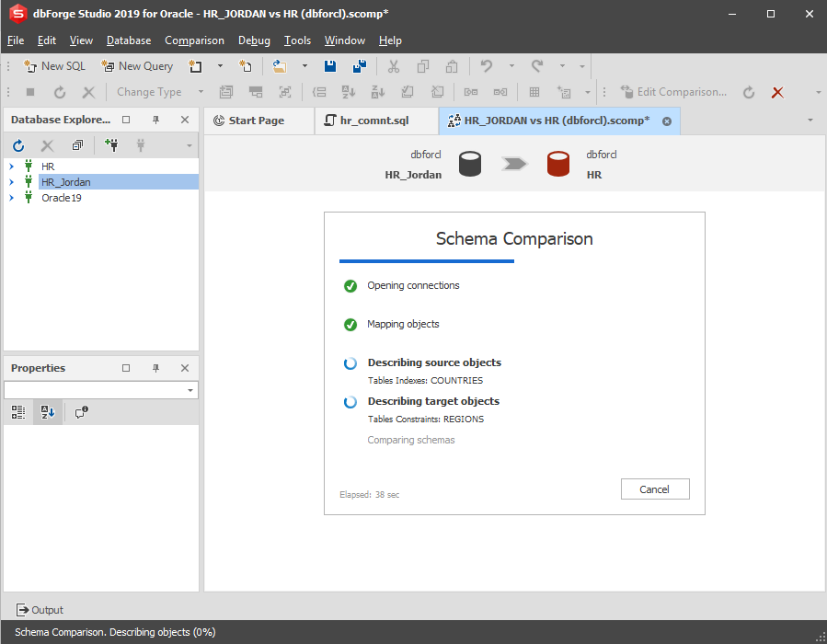Click the Open file folder icon

pos(280,66)
